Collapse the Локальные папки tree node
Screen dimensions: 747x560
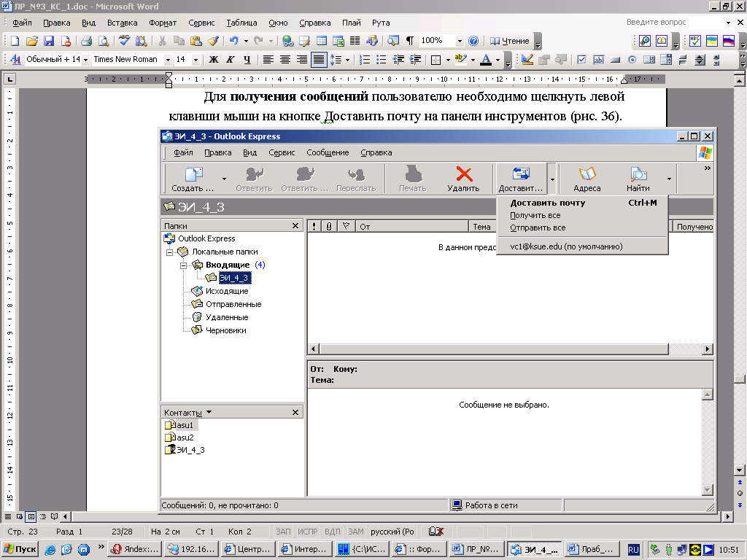click(x=169, y=252)
